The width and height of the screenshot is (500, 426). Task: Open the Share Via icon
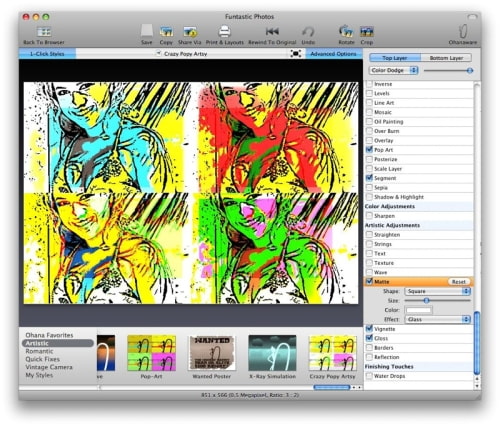[190, 32]
